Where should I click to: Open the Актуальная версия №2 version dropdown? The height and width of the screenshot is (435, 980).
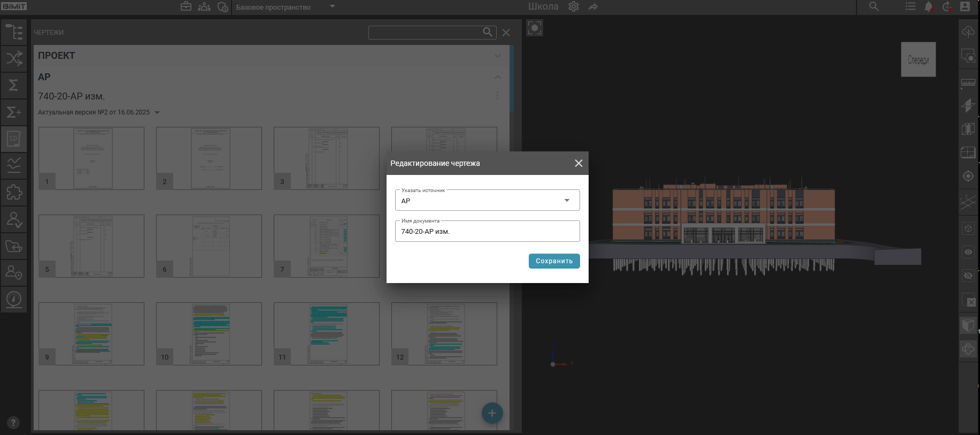157,112
